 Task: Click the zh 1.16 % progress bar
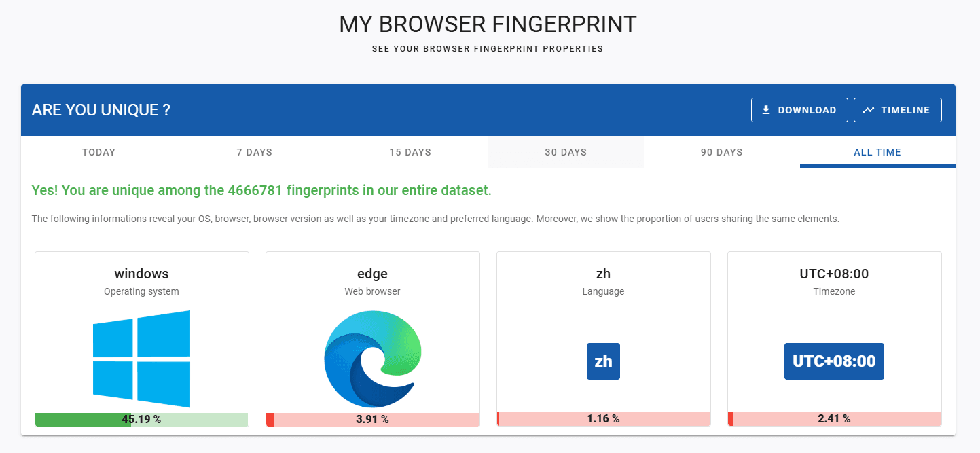pyautogui.click(x=603, y=419)
